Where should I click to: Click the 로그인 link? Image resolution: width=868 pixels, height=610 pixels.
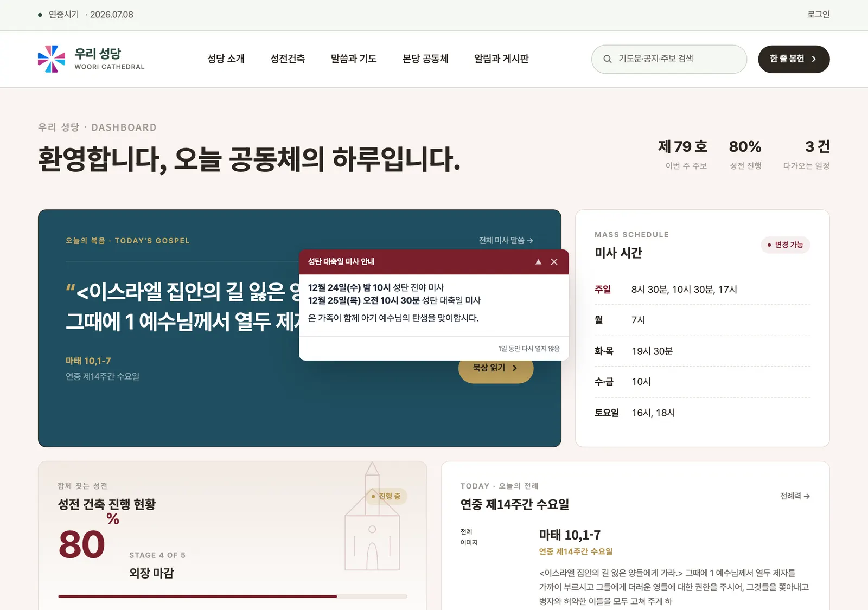pyautogui.click(x=818, y=15)
